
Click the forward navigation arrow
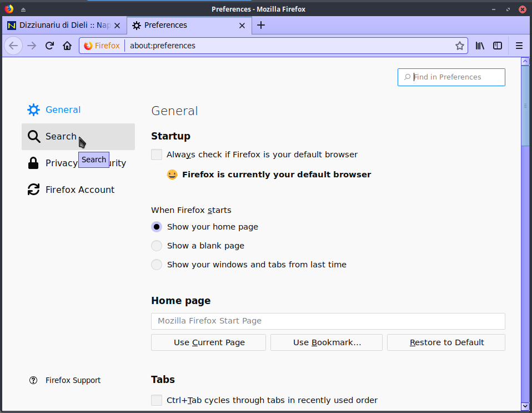coord(32,46)
